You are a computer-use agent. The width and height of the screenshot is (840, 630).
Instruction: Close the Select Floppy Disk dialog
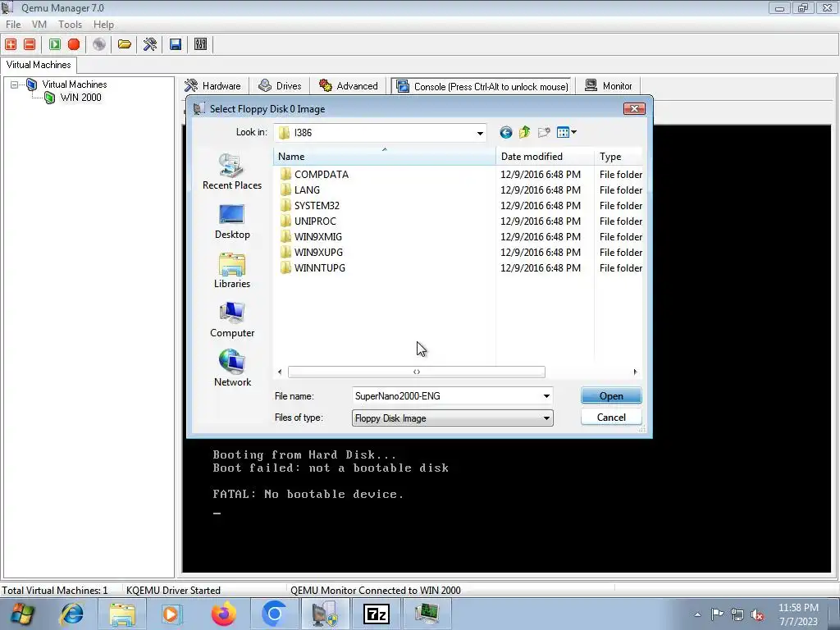click(x=634, y=109)
